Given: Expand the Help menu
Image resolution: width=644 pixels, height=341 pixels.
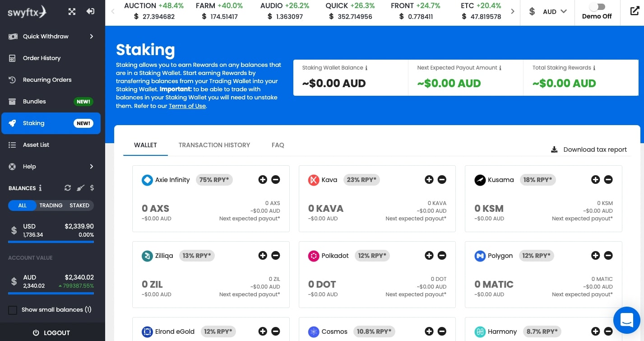Looking at the screenshot, I should (x=52, y=167).
